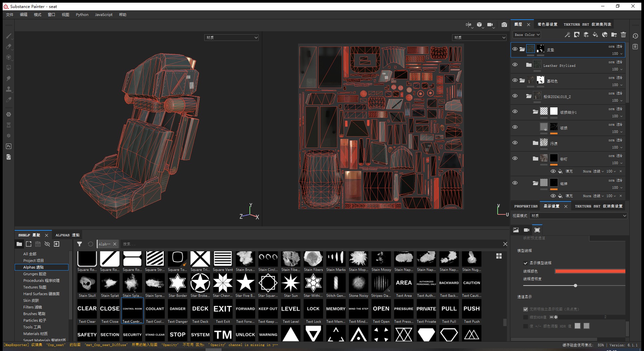Hide the 基础色 layer group
This screenshot has height=351, width=644.
pyautogui.click(x=515, y=80)
